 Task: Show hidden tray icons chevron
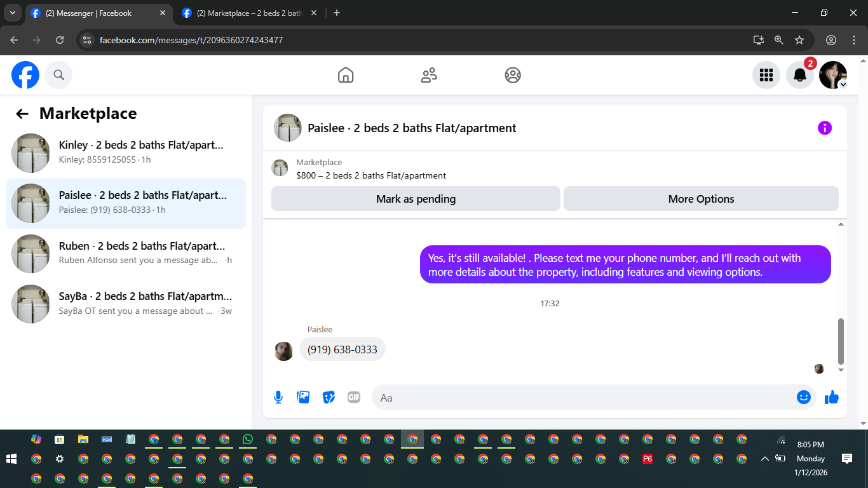765,459
